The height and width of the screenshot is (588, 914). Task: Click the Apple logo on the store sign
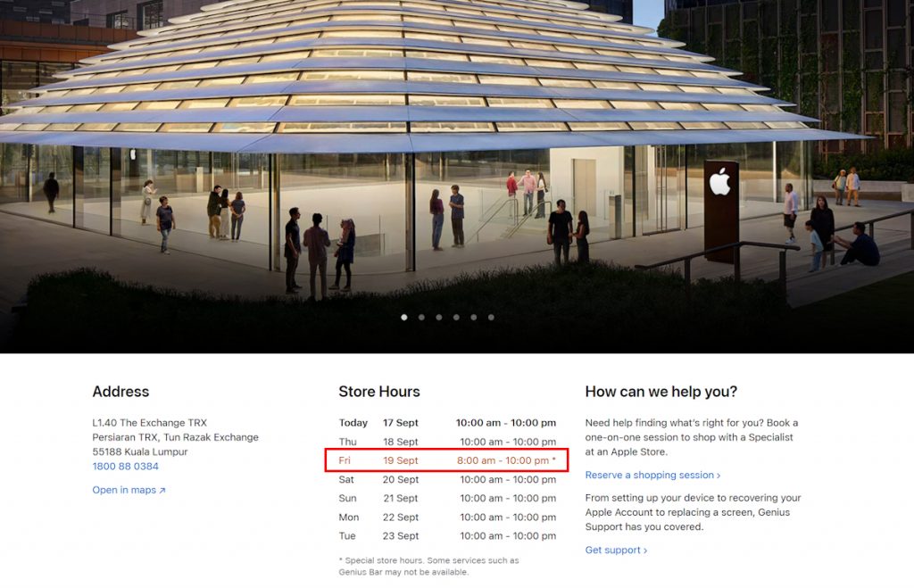(719, 182)
